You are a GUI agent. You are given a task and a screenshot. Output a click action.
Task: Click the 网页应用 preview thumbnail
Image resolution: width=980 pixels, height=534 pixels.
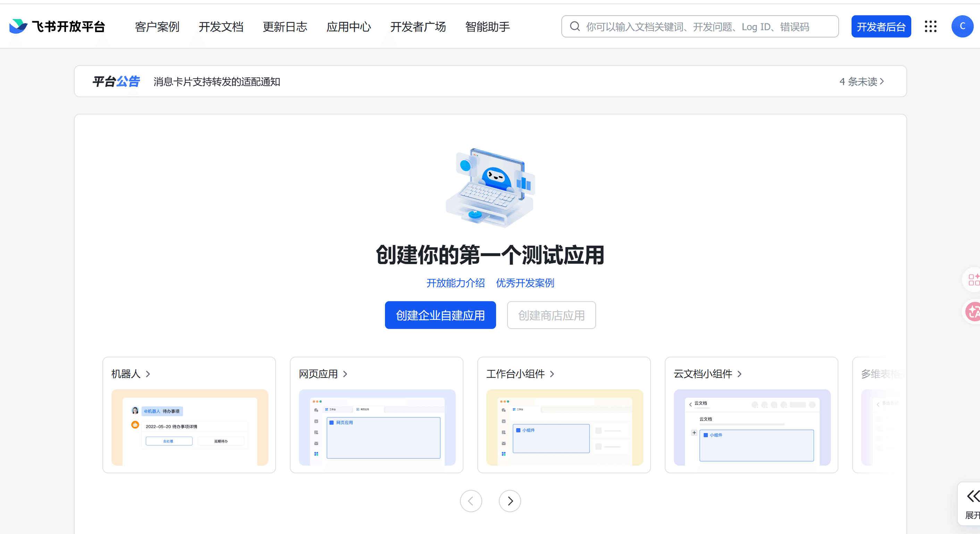tap(377, 427)
